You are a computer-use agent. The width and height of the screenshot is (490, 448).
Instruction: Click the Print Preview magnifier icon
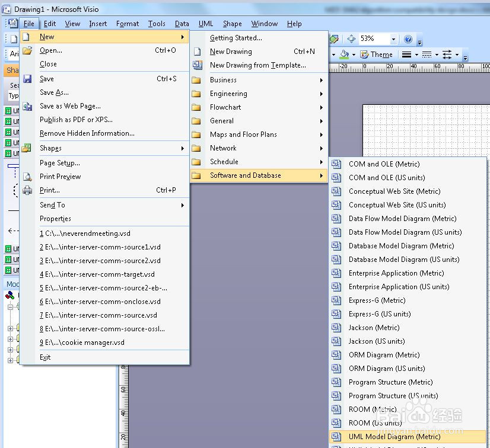pos(27,177)
